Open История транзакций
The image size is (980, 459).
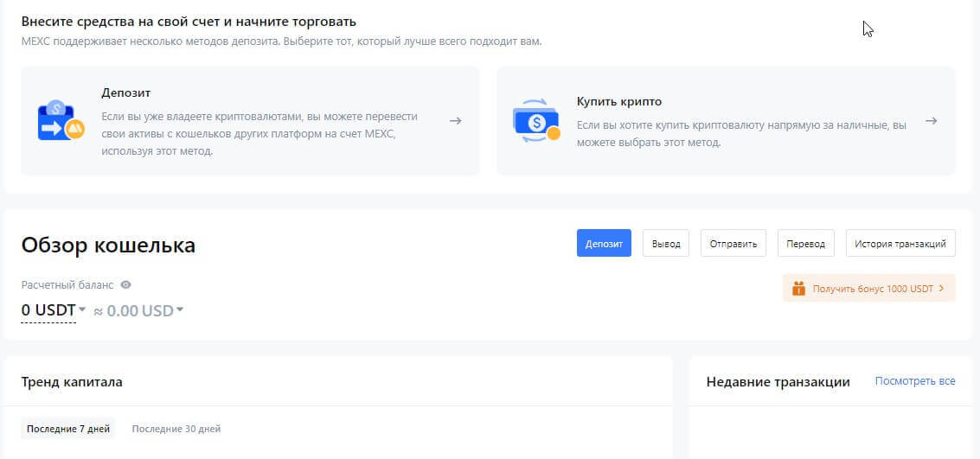[x=900, y=244]
